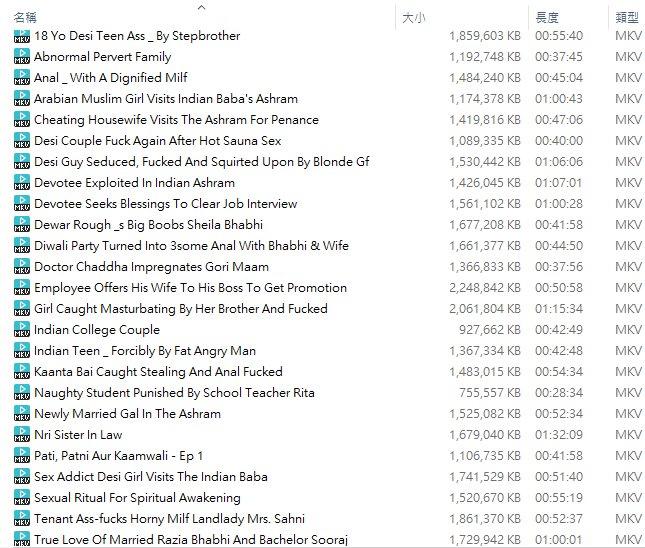Select the Devotee Exploited In Indian Ashram filename
This screenshot has height=548, width=645.
pyautogui.click(x=135, y=183)
